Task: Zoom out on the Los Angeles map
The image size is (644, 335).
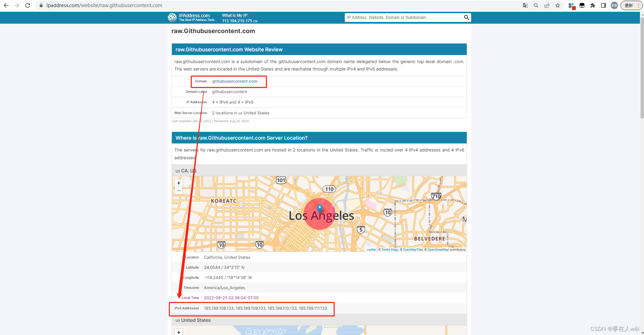Action: 179,191
